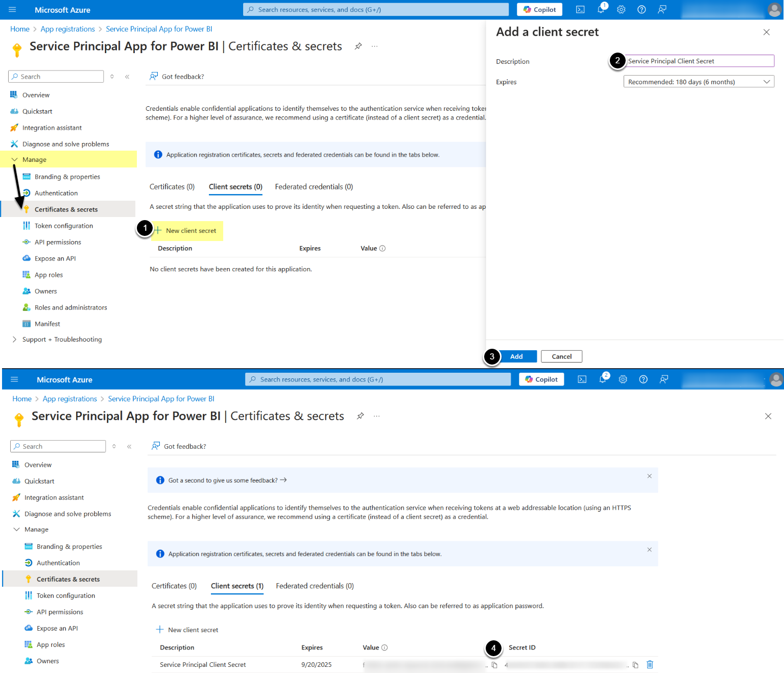This screenshot has width=784, height=673.
Task: Click the Add button
Action: coord(516,356)
